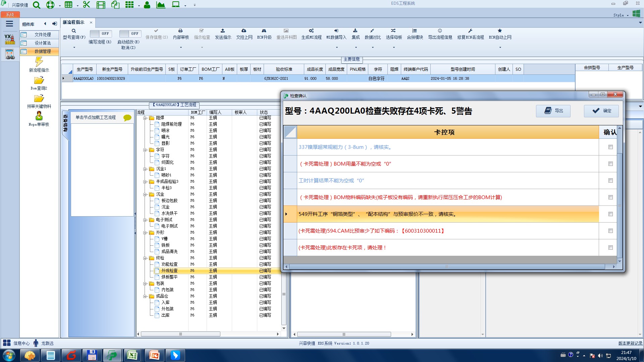The height and width of the screenshot is (362, 644).
Task: Click the 修复ECN丢流程 wrench icon
Action: (x=470, y=31)
